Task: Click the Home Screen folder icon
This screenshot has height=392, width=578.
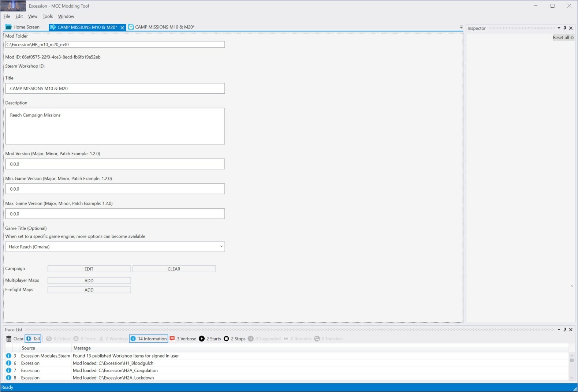Action: [x=8, y=27]
